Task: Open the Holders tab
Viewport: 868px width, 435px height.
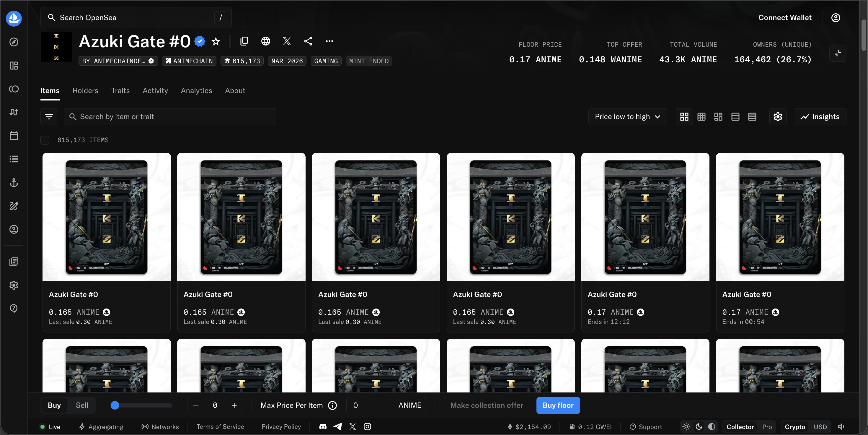Action: point(85,90)
